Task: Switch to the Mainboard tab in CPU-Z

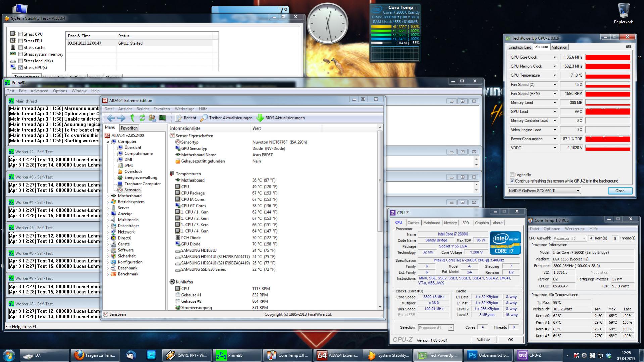Action: tap(431, 223)
